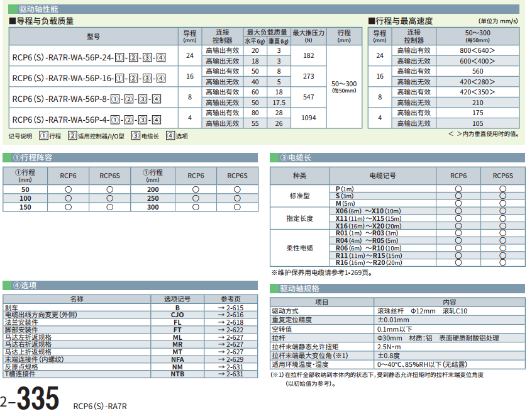Select the option code NFA
The image size is (532, 416).
(x=177, y=359)
